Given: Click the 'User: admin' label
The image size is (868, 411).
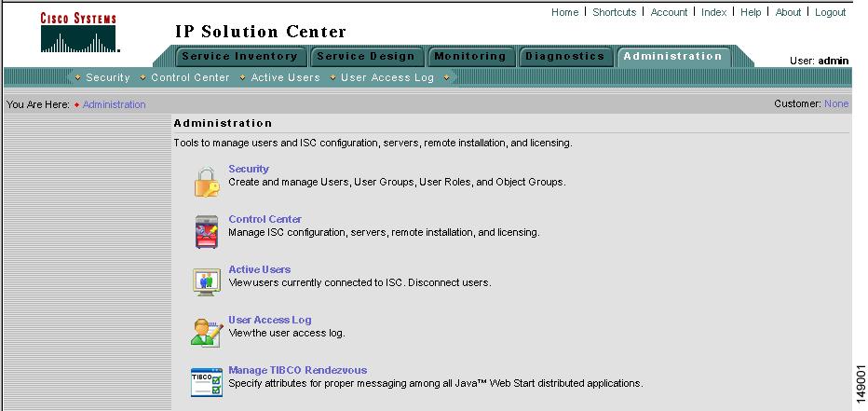Looking at the screenshot, I should [820, 61].
